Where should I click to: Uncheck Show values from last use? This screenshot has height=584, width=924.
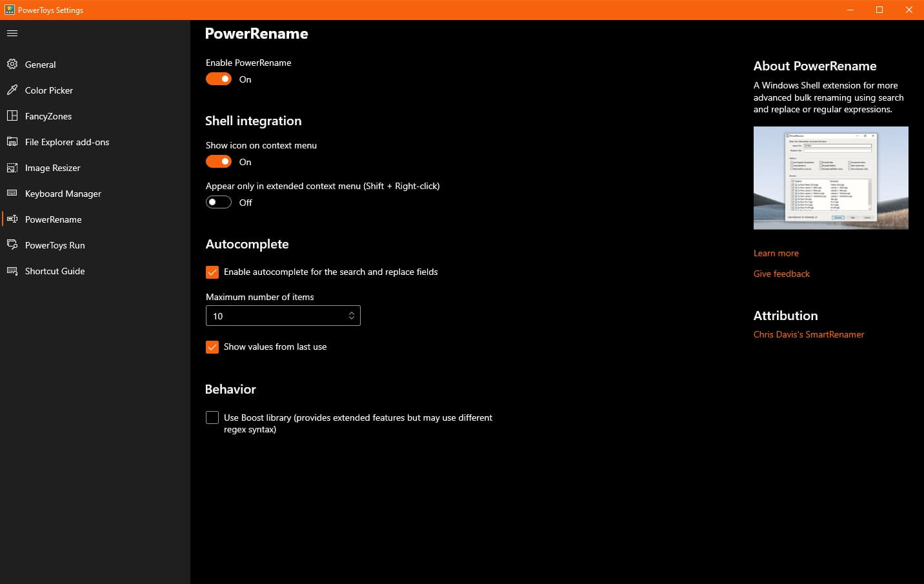click(212, 347)
